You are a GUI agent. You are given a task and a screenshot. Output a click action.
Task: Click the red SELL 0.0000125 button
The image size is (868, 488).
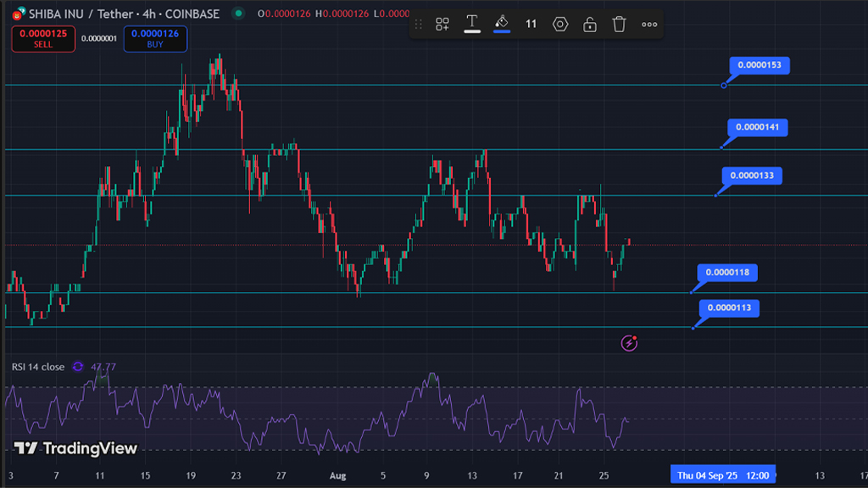(x=43, y=39)
